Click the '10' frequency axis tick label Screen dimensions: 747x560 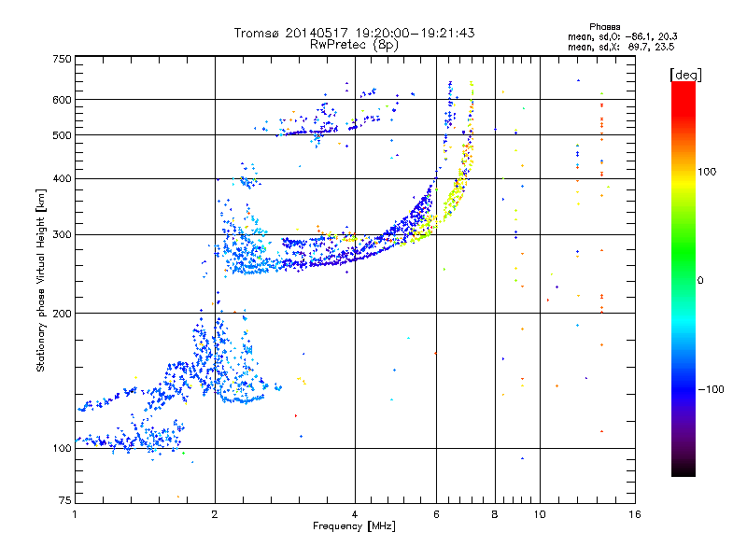coord(540,514)
